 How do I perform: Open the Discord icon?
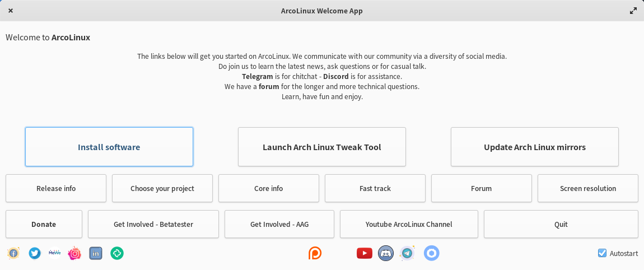point(386,253)
